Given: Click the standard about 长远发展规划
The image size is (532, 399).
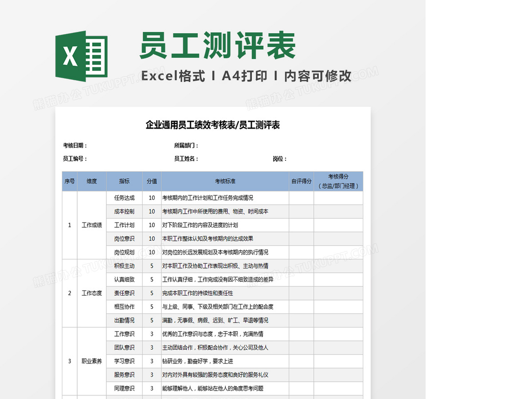Looking at the screenshot, I should tap(215, 252).
